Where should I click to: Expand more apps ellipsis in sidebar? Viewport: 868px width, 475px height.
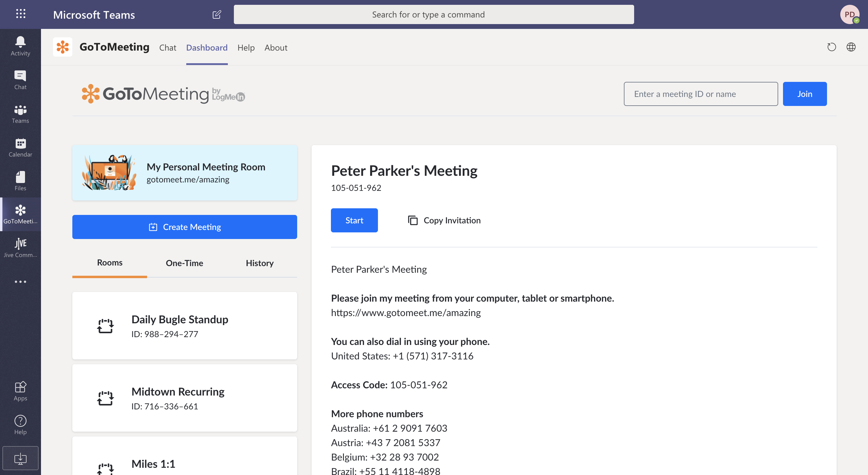point(20,282)
